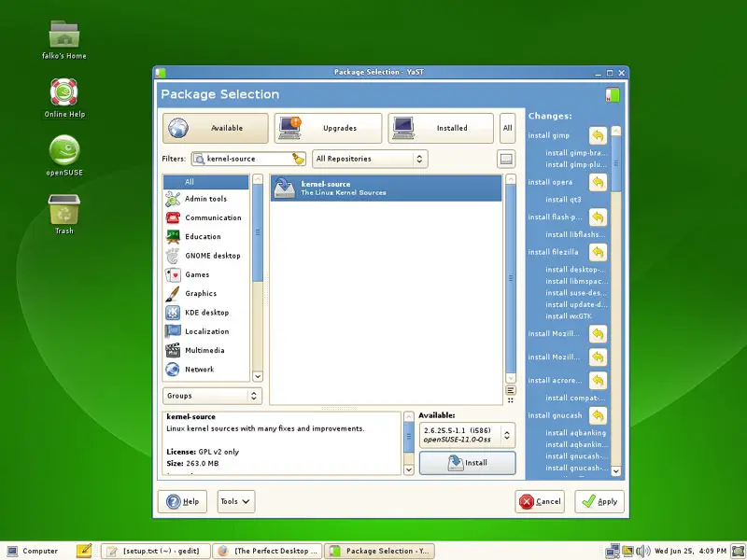
Task: Click the install qt3 change entry
Action: [x=563, y=200]
